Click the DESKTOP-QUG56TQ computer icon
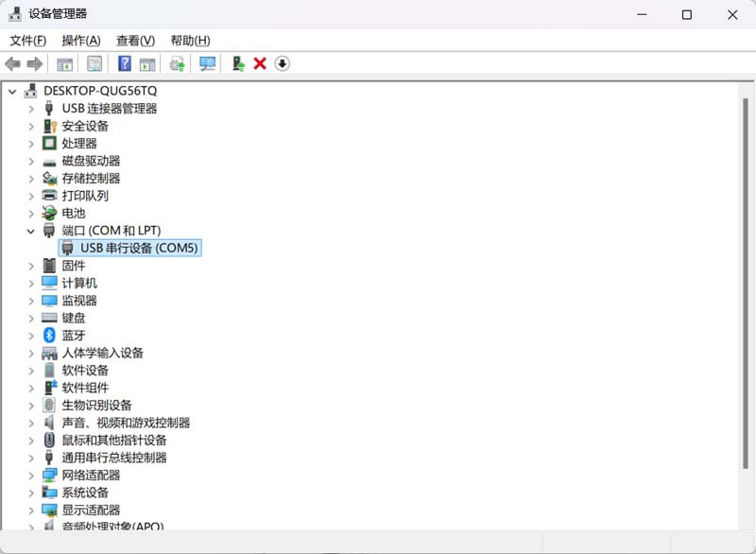The width and height of the screenshot is (756, 554). (31, 91)
